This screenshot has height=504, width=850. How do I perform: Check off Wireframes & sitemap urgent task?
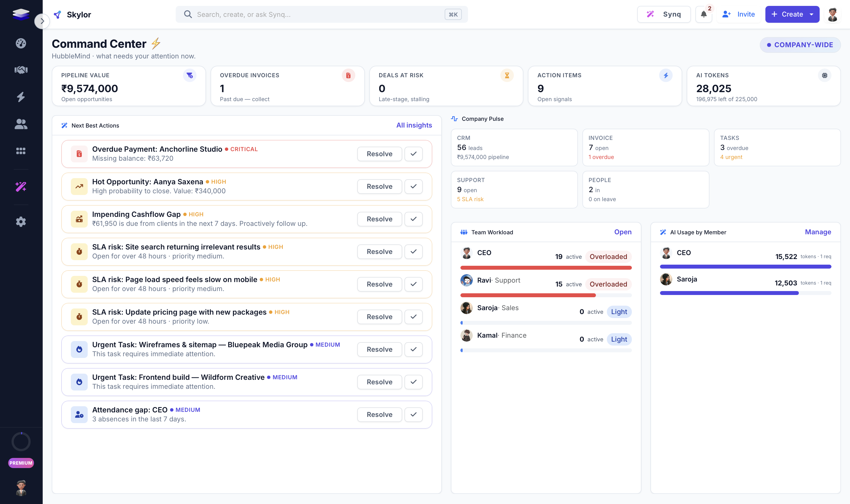413,349
